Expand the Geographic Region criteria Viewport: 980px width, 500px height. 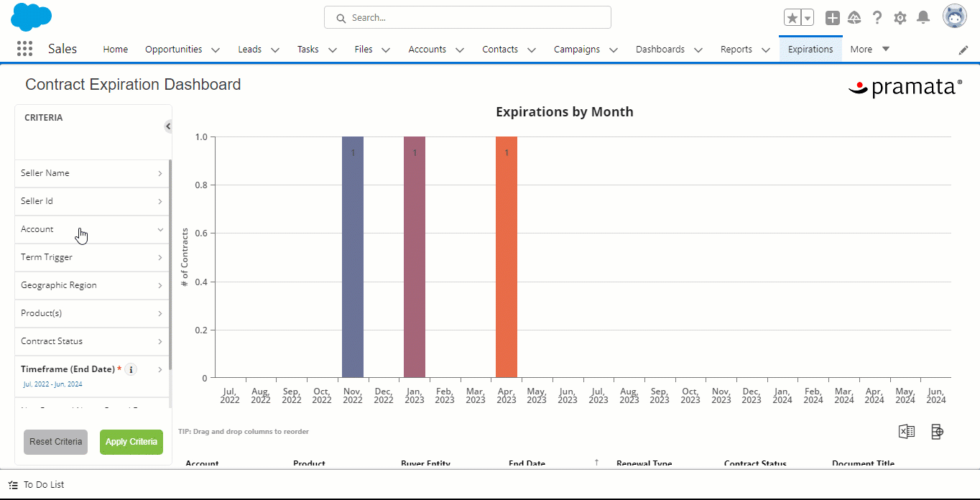point(93,285)
